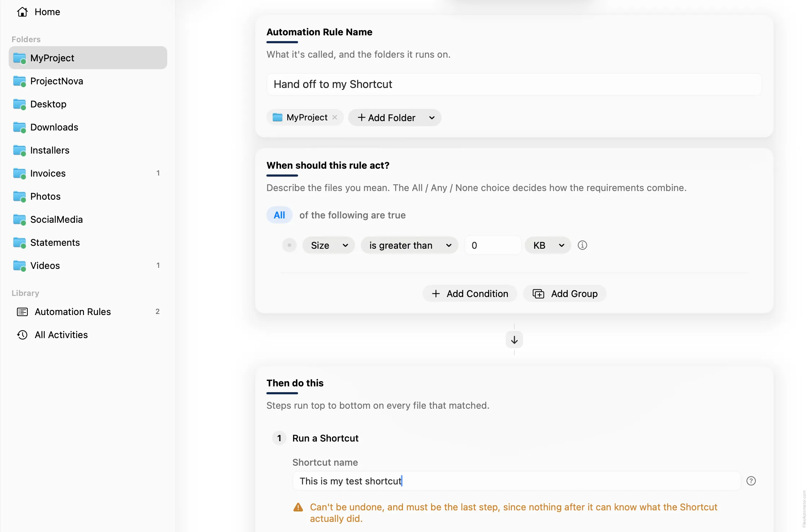
Task: Select the Statements folder
Action: click(x=88, y=242)
